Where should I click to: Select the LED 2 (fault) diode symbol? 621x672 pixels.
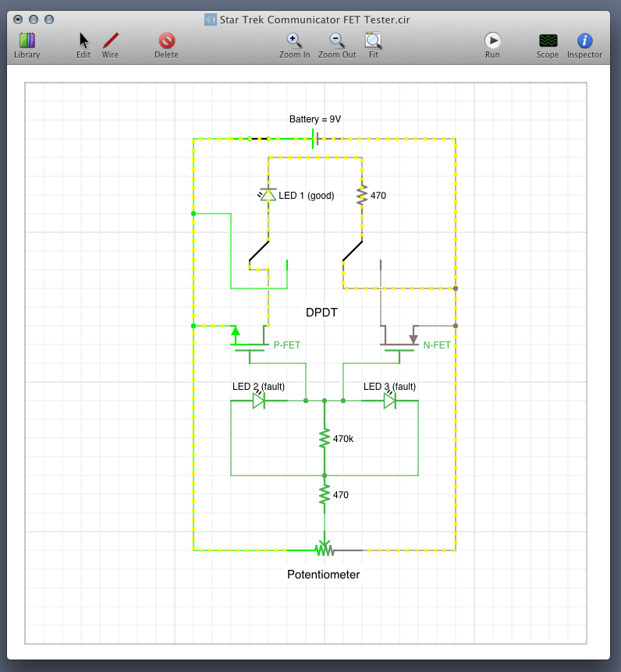click(258, 401)
